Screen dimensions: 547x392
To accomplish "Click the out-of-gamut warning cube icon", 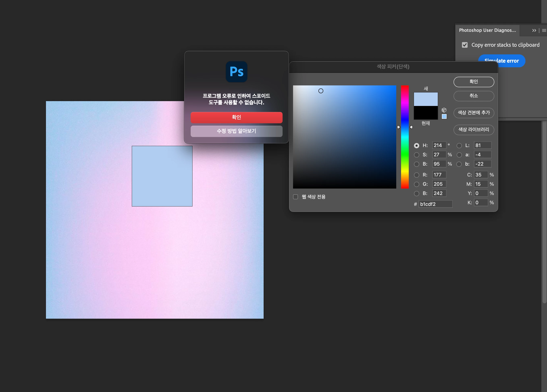I will (x=444, y=110).
